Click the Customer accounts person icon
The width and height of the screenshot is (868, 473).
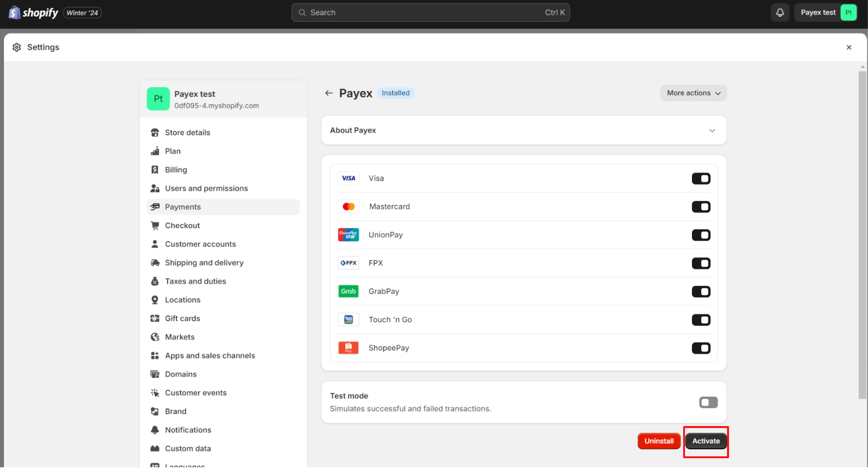(x=155, y=244)
